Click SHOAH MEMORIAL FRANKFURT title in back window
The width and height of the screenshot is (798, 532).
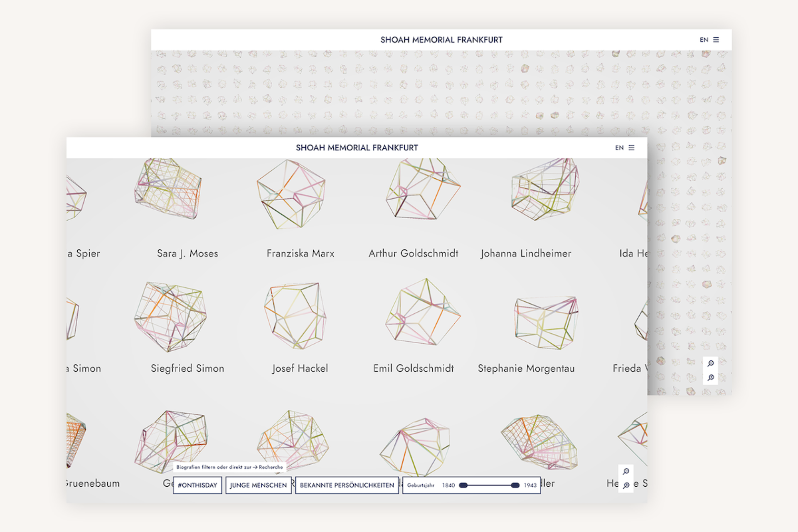click(441, 40)
